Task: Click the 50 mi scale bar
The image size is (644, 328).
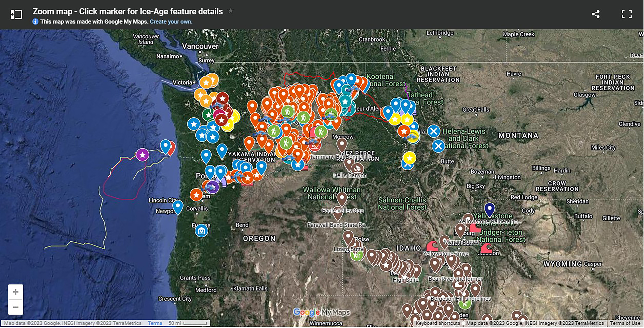Action: click(195, 323)
